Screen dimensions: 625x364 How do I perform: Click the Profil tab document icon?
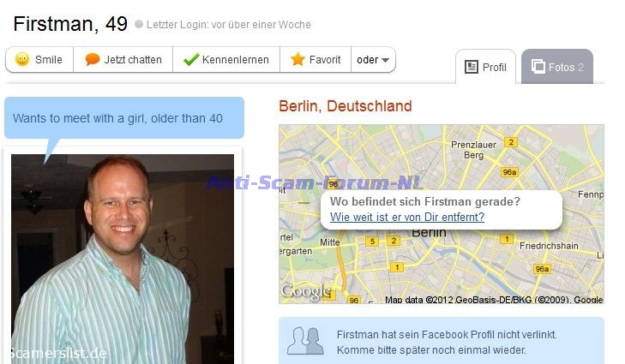point(472,67)
